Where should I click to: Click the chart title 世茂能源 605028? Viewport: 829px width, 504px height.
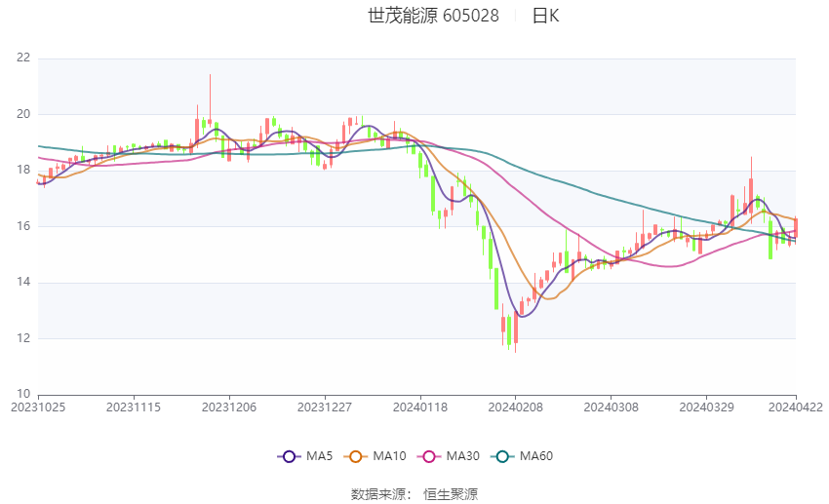click(433, 16)
